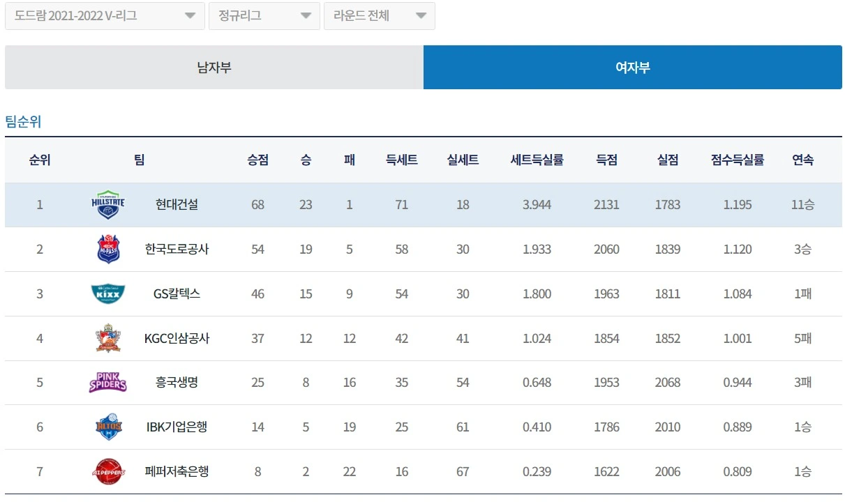The width and height of the screenshot is (845, 504).
Task: Click the AI Peppers team logo
Action: [x=109, y=471]
